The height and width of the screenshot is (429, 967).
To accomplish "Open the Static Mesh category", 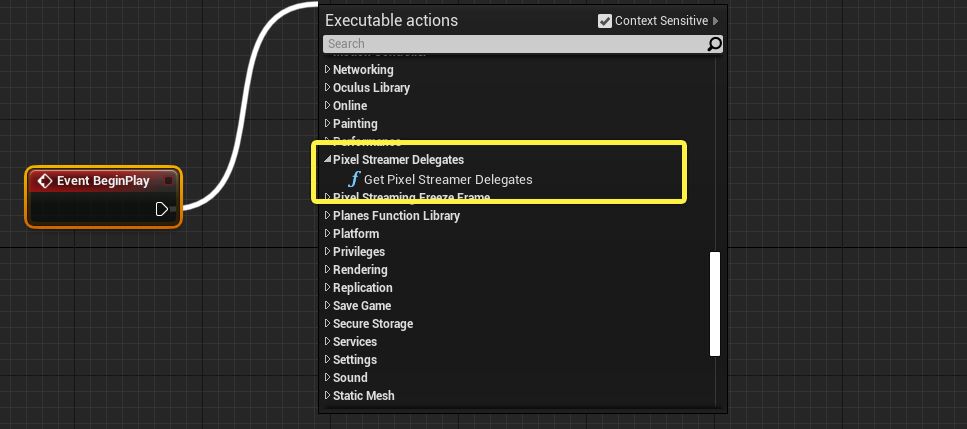I will (x=363, y=396).
